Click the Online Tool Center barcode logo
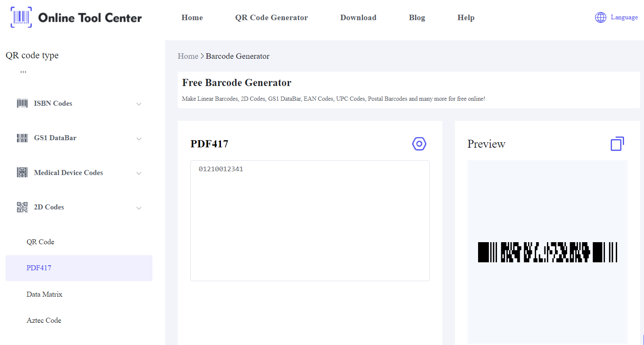Image resolution: width=644 pixels, height=345 pixels. point(21,17)
